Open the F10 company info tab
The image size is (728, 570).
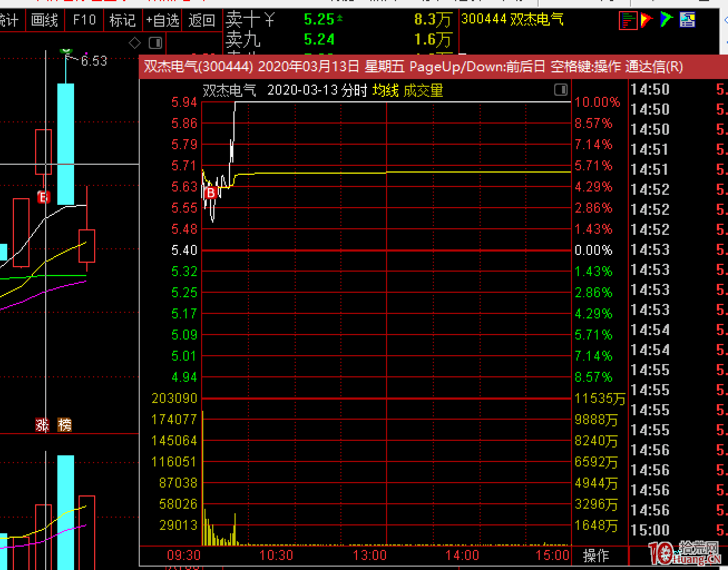coord(84,21)
